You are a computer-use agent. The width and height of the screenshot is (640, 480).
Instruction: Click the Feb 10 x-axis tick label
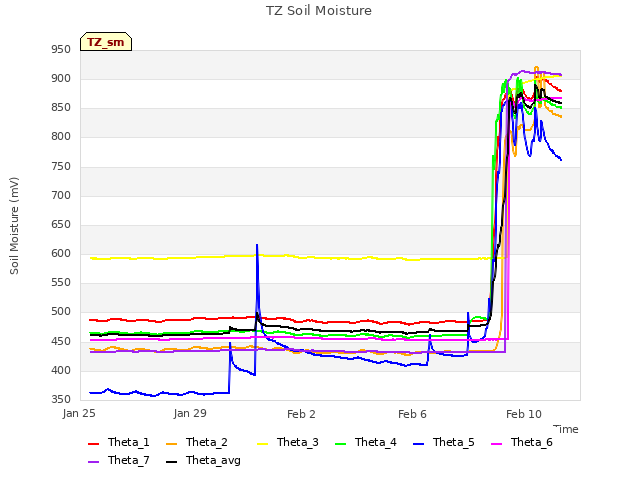[x=524, y=414]
